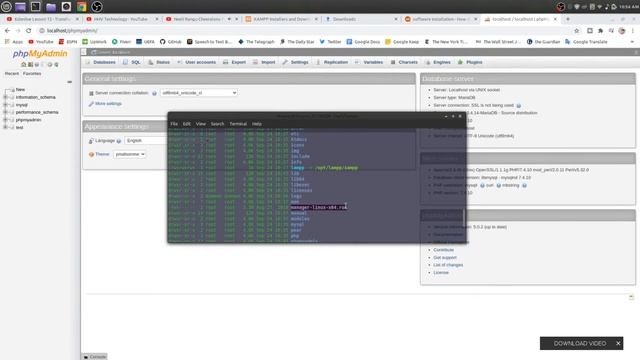The width and height of the screenshot is (640, 360).
Task: Open the Status tab
Action: (x=159, y=62)
